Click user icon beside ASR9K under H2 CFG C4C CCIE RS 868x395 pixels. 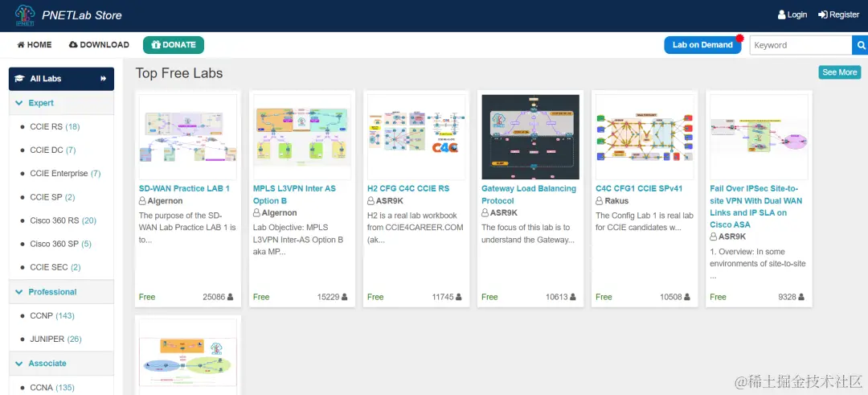point(371,200)
